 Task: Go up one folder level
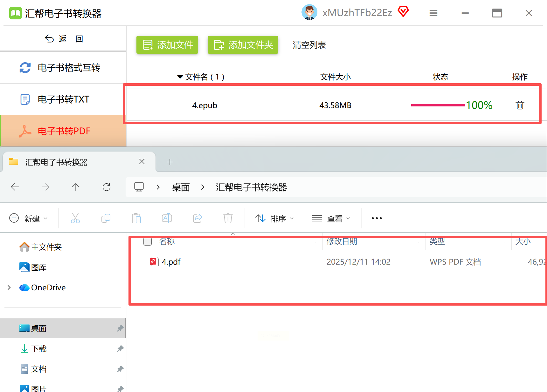pyautogui.click(x=76, y=187)
